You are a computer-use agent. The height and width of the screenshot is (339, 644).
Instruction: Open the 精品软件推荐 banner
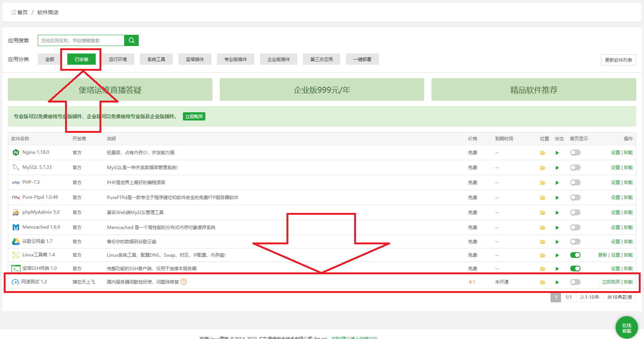[534, 89]
